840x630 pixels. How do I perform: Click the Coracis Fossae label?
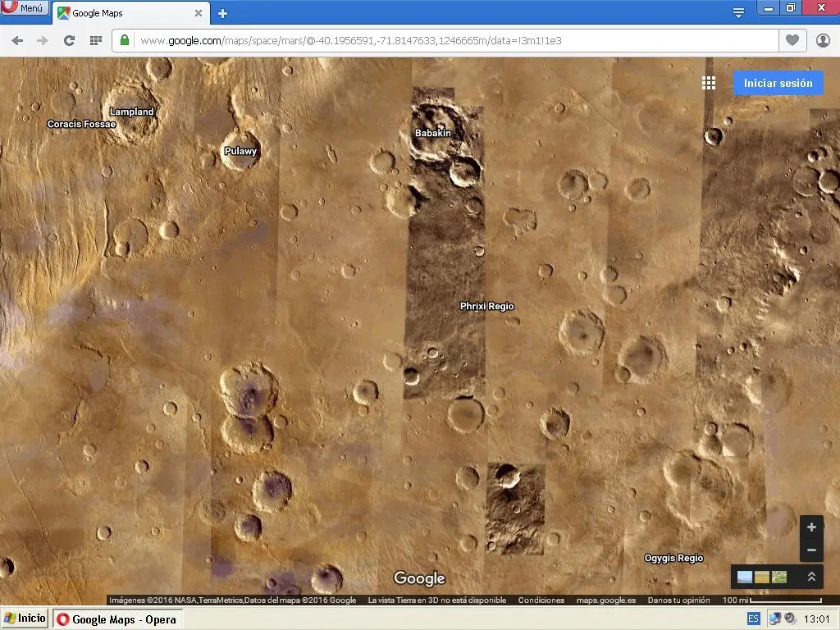pyautogui.click(x=81, y=124)
